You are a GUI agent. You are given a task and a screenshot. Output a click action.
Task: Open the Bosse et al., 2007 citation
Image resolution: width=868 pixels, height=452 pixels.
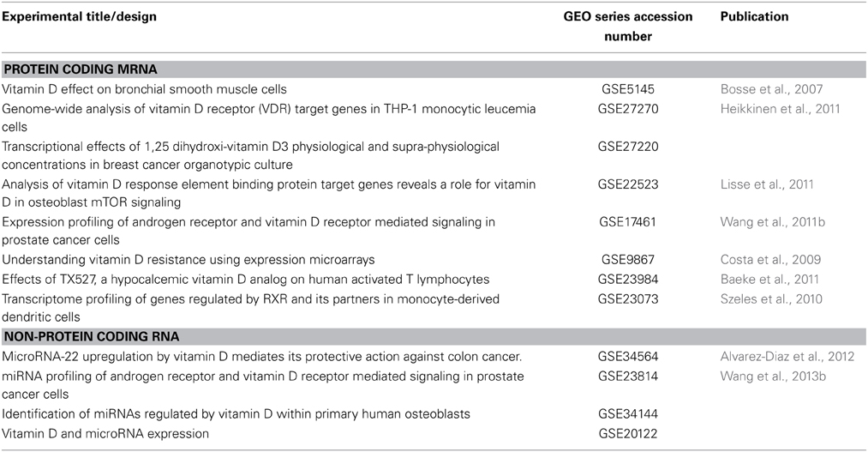point(771,89)
